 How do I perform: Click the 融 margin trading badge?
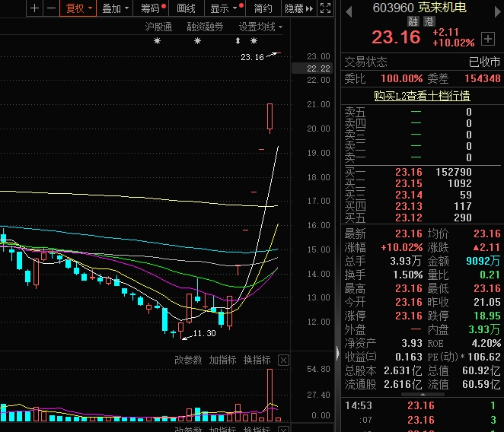click(413, 21)
